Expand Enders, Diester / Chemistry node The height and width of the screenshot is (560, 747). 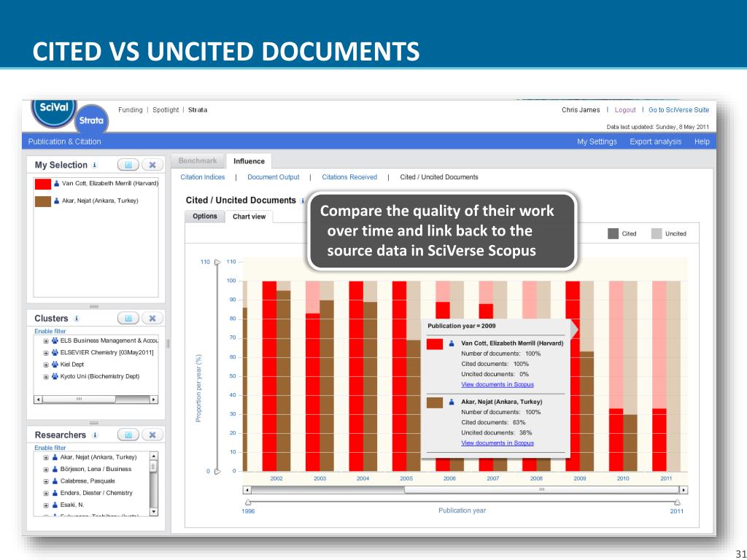coord(46,494)
